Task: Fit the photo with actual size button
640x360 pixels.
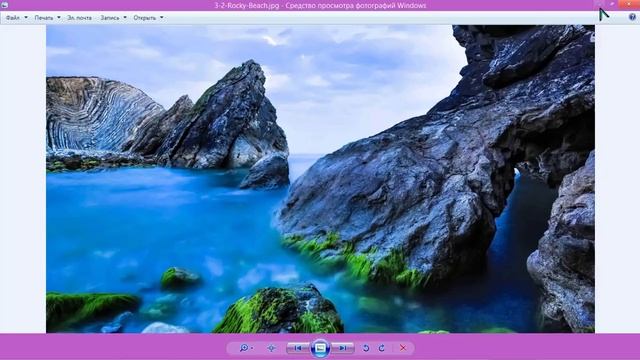Action: coord(271,348)
